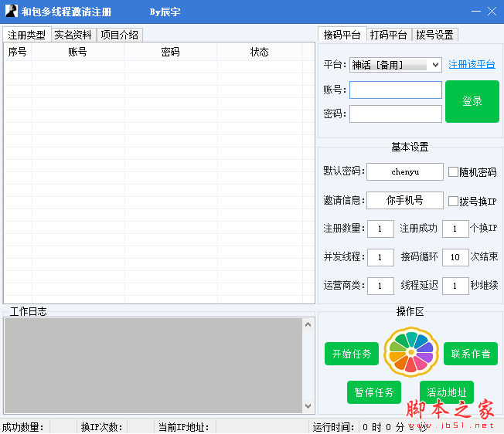
Task: Click the work log scroll up arrow
Action: pyautogui.click(x=308, y=324)
